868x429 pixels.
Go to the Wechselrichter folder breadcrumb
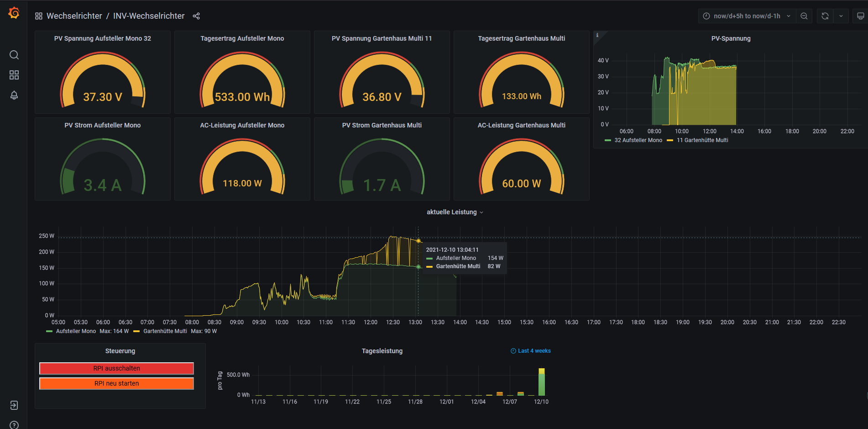tap(74, 16)
